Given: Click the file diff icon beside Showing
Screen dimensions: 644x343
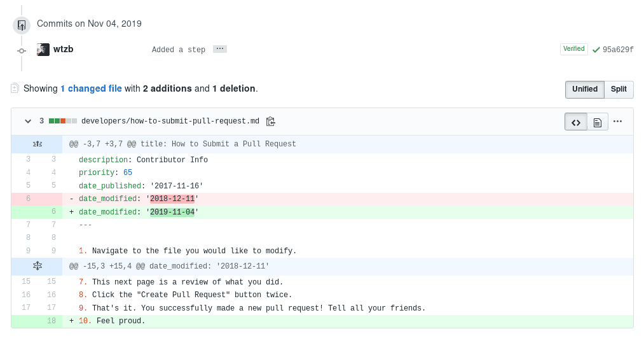Looking at the screenshot, I should click(x=15, y=88).
